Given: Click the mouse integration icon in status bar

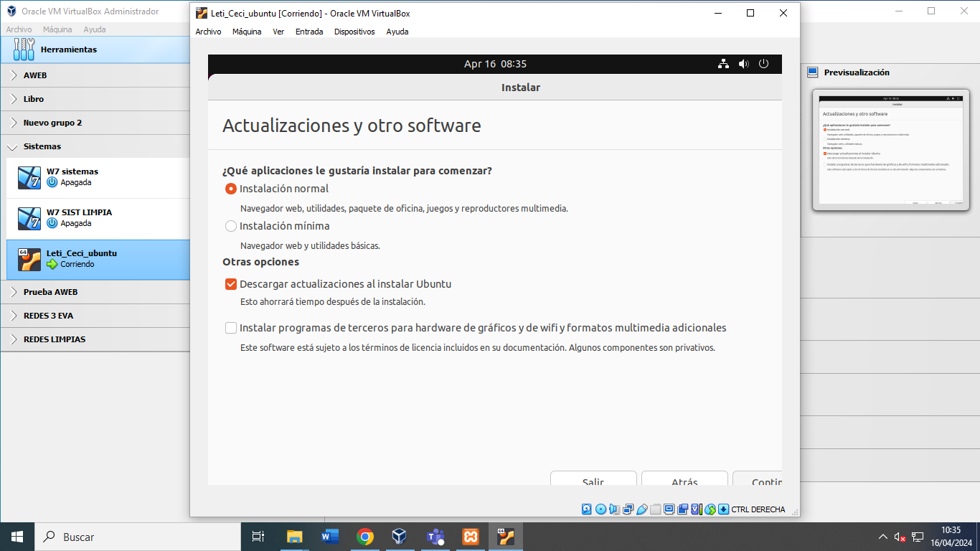Looking at the screenshot, I should (709, 509).
